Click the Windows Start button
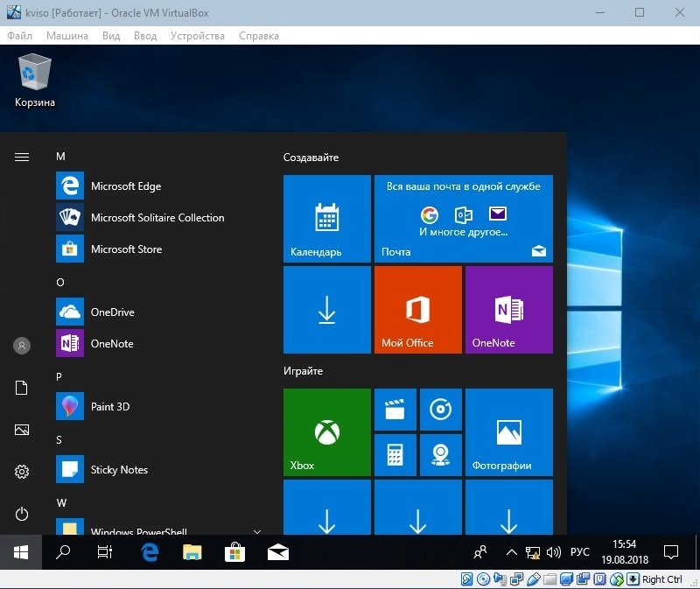Viewport: 700px width, 589px height. tap(21, 552)
